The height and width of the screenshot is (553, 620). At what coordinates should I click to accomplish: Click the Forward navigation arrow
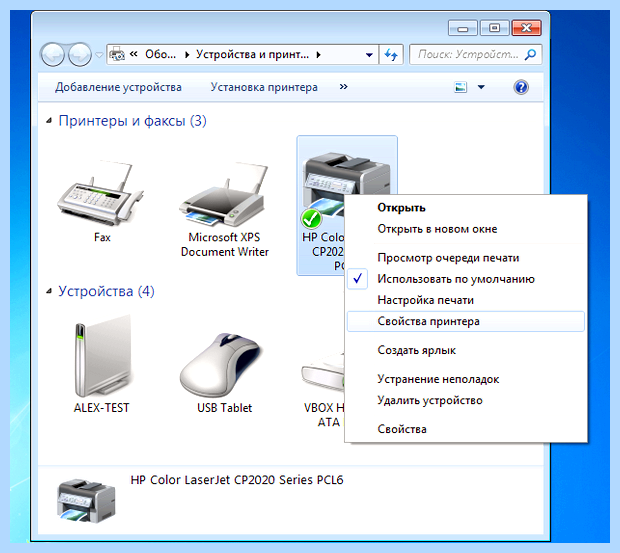[79, 55]
